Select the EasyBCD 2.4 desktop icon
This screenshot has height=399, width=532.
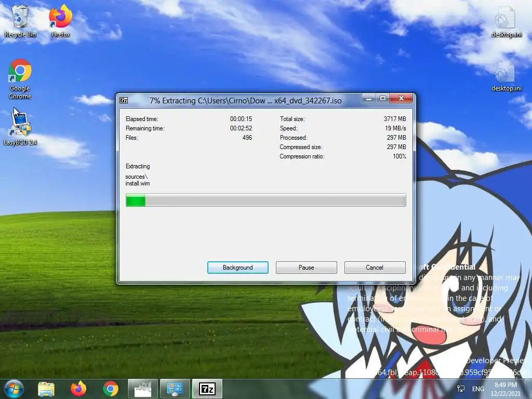click(20, 129)
